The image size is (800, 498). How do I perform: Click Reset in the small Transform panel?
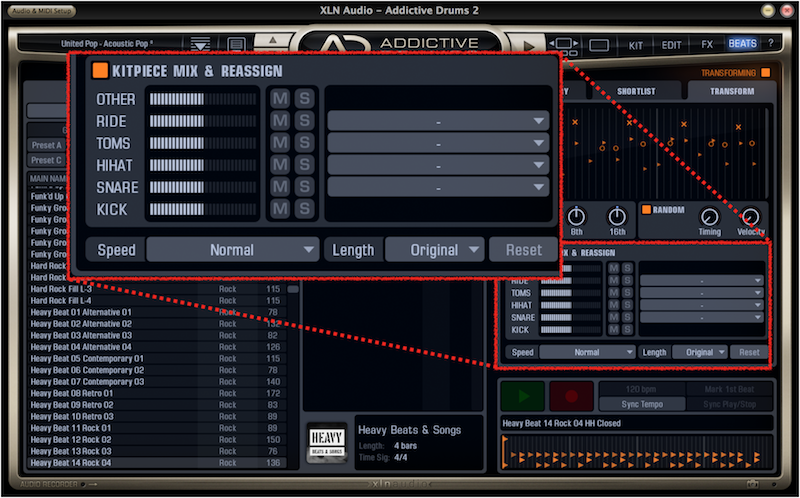[x=749, y=352]
